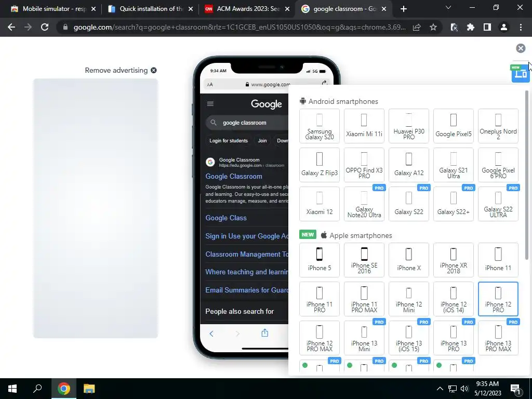Screen dimensions: 532x399
Task: Open Email Summaries for Guardians link
Action: pyautogui.click(x=247, y=290)
